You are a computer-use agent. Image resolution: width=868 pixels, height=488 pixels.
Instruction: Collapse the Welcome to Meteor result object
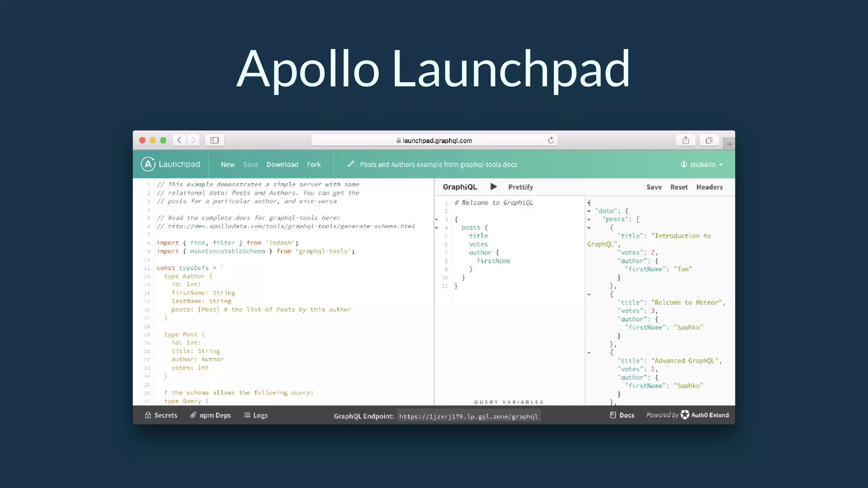click(589, 294)
